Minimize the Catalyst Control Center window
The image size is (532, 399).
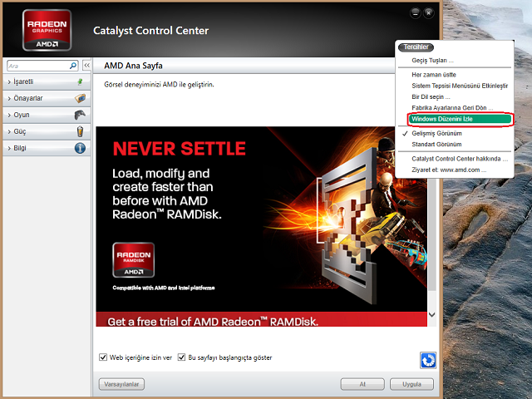point(416,13)
